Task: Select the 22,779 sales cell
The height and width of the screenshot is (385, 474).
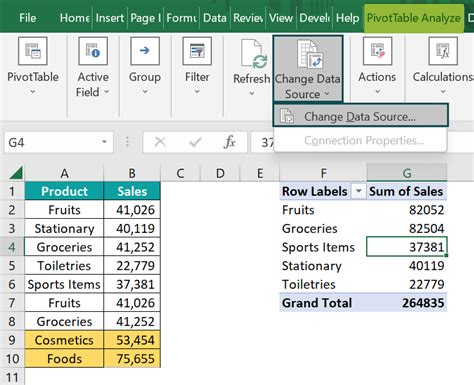Action: 132,266
